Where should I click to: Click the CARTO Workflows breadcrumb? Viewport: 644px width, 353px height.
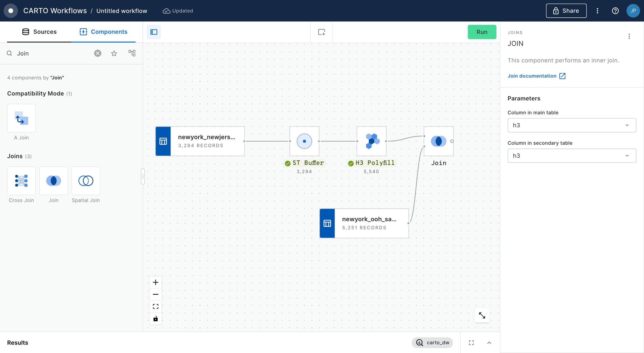tap(55, 11)
